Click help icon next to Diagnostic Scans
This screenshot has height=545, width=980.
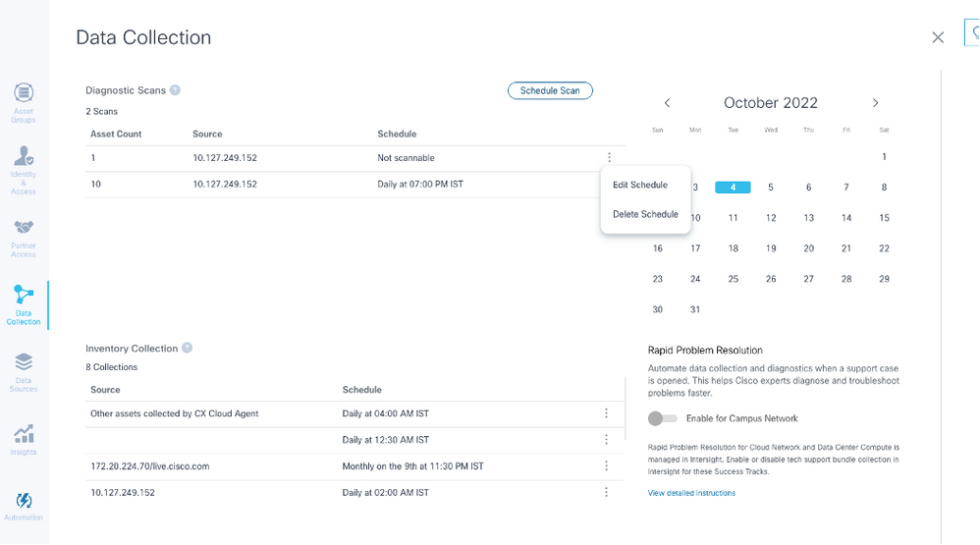click(x=175, y=90)
